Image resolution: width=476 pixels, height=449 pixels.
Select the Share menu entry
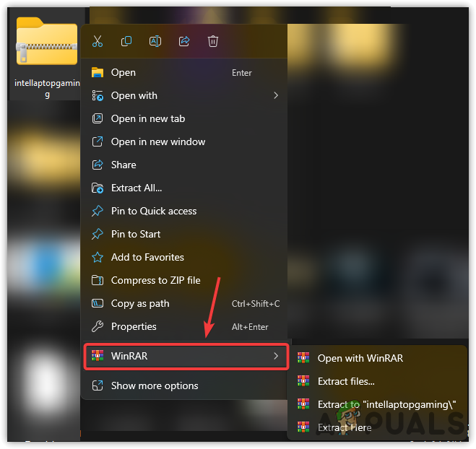tap(185, 165)
